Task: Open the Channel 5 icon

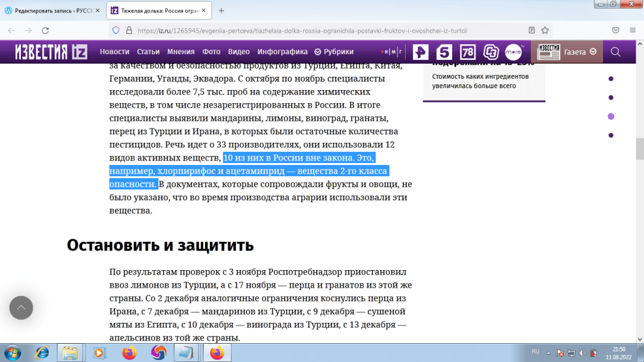Action: pos(444,52)
